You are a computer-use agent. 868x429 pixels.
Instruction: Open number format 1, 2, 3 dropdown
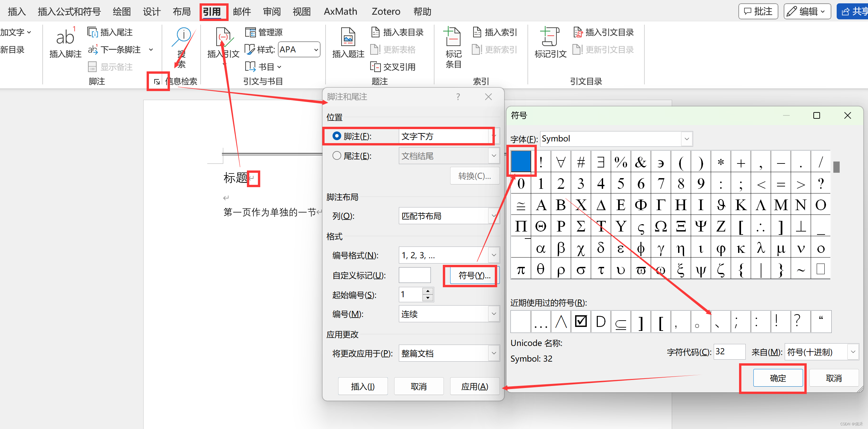pyautogui.click(x=493, y=255)
